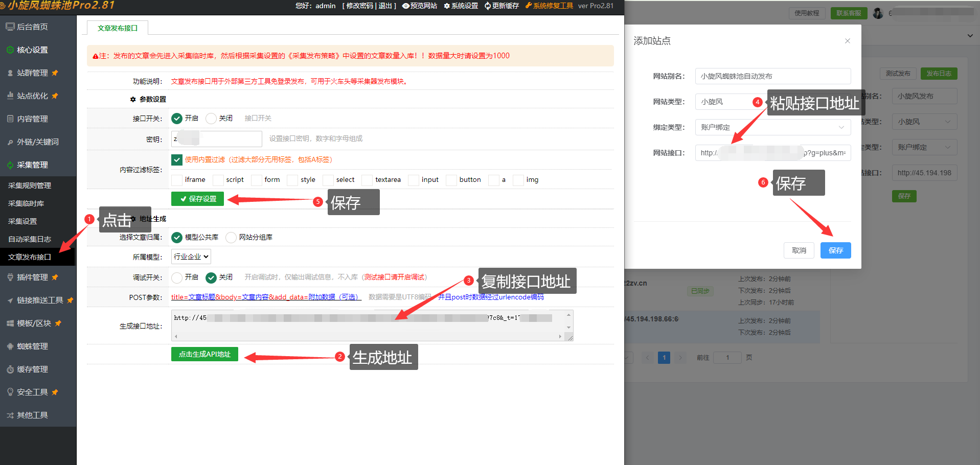Click page 1 in background pagination
Viewport: 980px width, 465px height.
[x=664, y=358]
